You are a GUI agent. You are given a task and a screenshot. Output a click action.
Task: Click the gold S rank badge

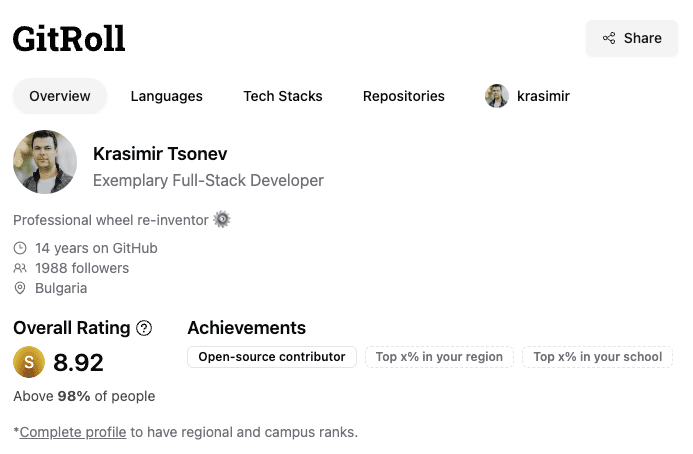pyautogui.click(x=29, y=362)
